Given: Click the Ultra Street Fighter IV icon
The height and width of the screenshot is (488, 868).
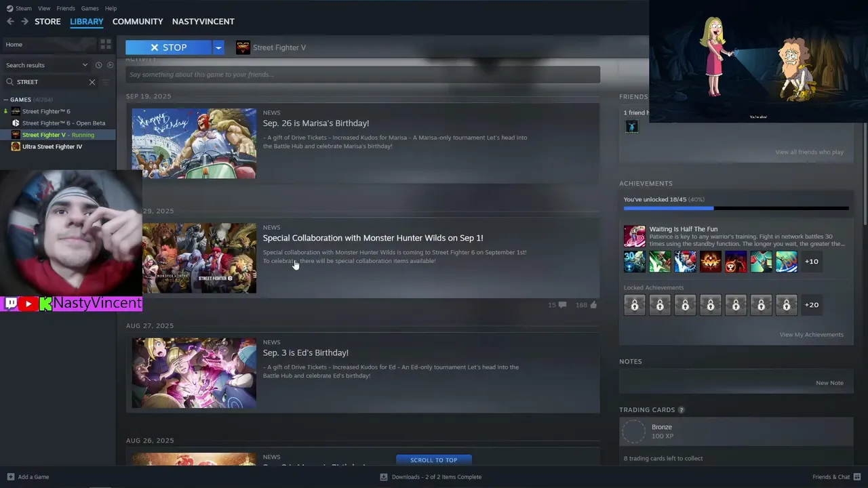Looking at the screenshot, I should tap(16, 146).
